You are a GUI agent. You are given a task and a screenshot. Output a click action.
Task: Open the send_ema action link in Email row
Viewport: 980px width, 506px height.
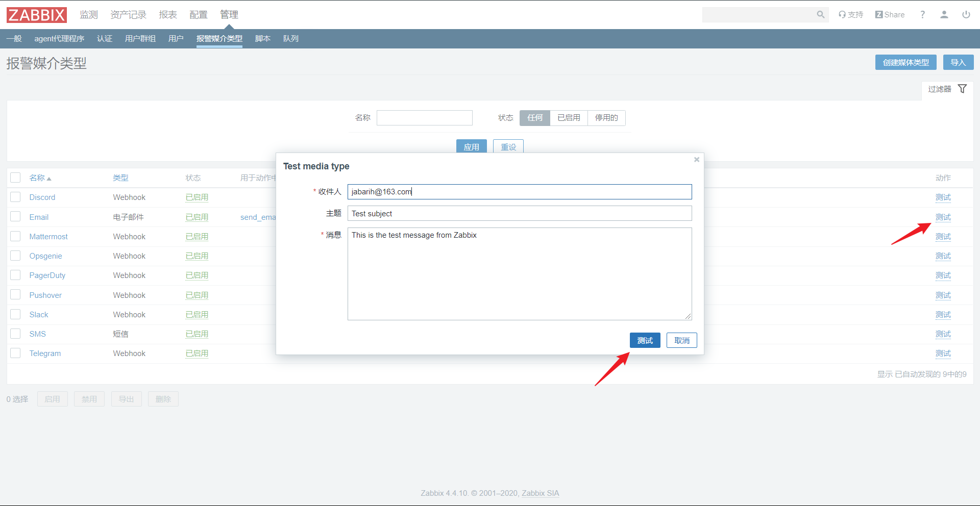coord(258,217)
